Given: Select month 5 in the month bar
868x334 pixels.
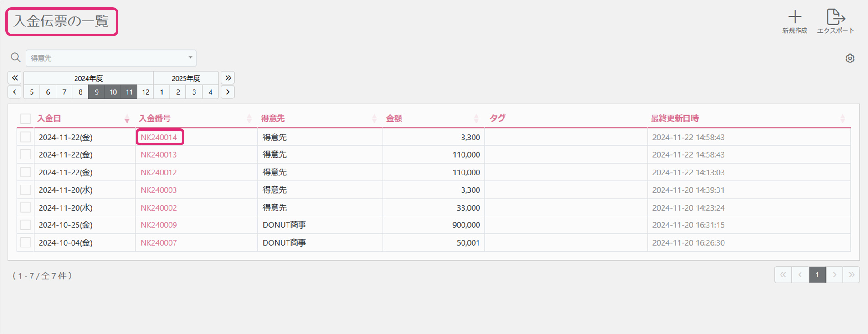Looking at the screenshot, I should click(31, 92).
